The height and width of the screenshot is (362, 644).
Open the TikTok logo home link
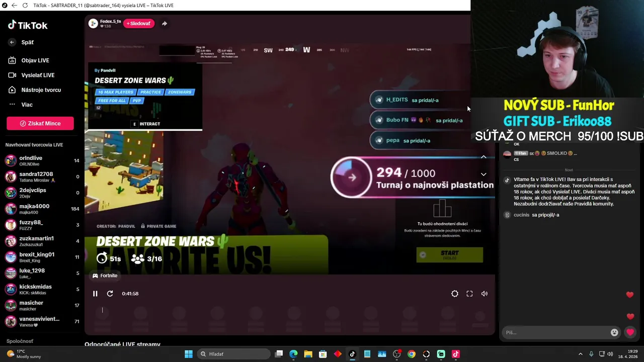[28, 25]
